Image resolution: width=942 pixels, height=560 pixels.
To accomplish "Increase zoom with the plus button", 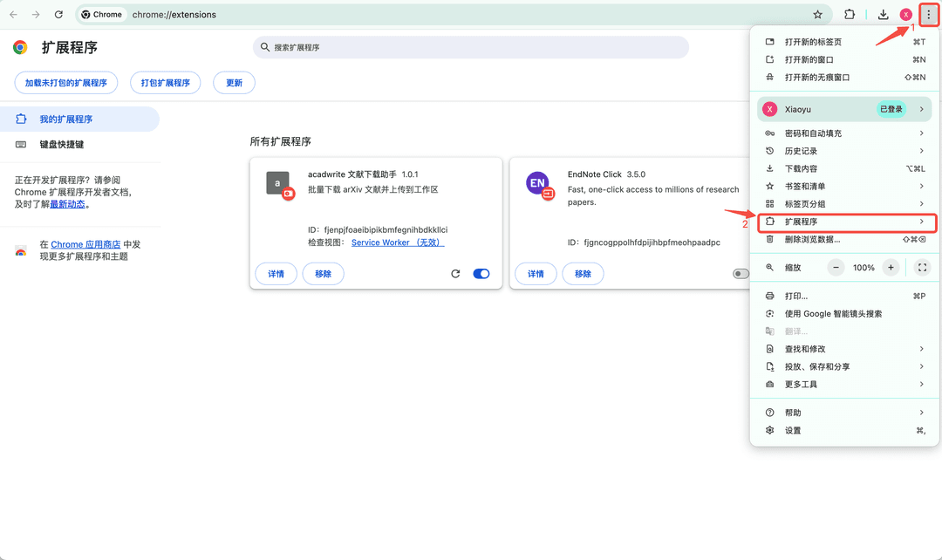I will 891,268.
